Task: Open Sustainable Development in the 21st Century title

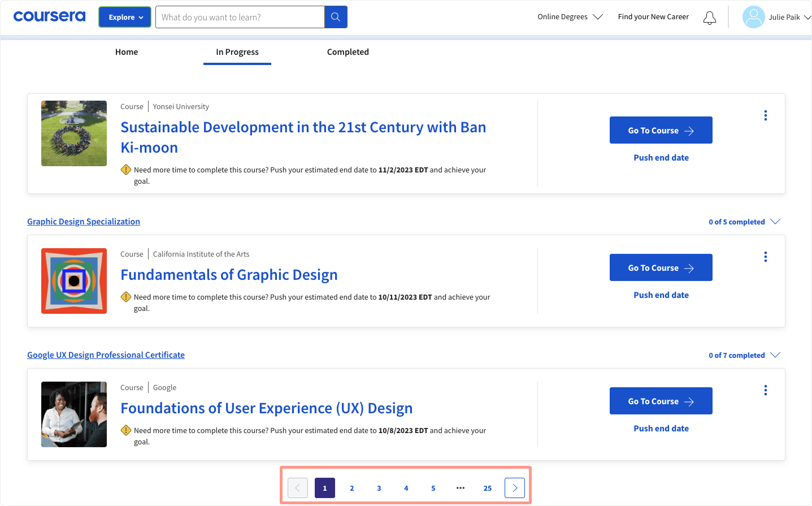Action: point(303,137)
